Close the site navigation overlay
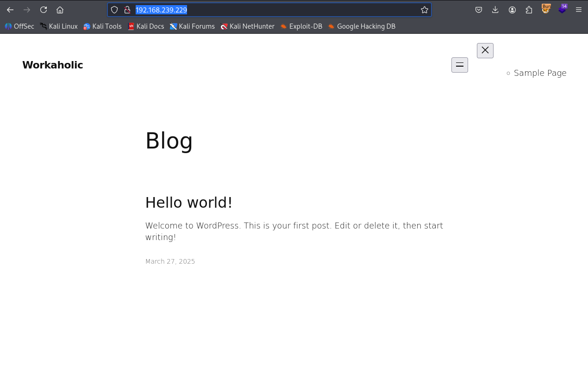 point(485,50)
